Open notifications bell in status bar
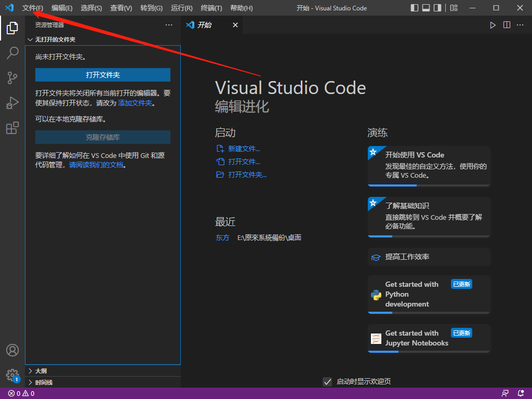The height and width of the screenshot is (399, 532). point(521,394)
